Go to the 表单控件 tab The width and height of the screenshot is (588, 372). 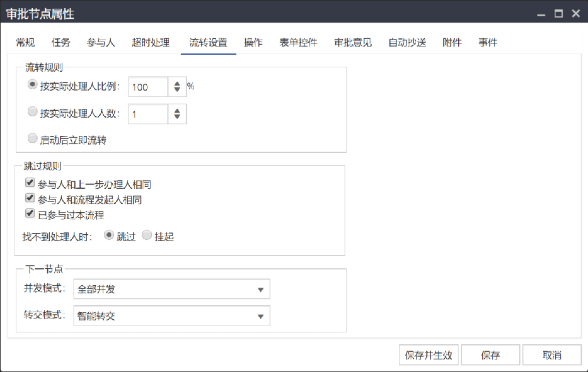coord(298,43)
